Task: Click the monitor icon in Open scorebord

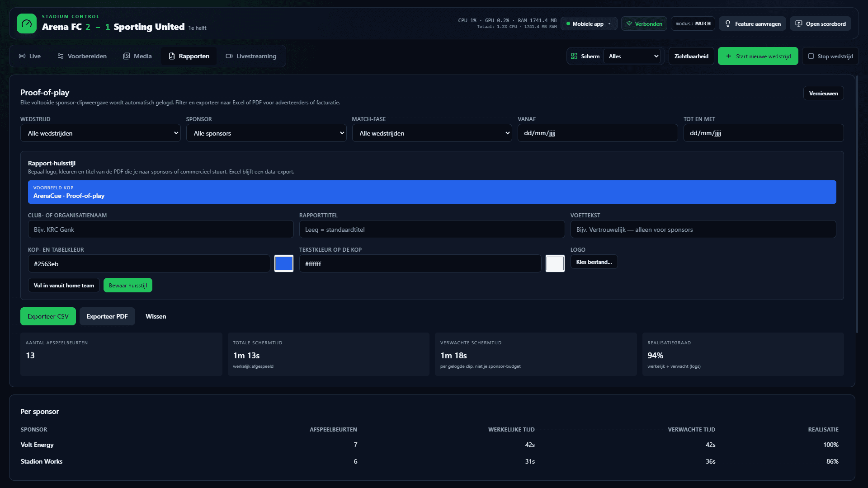Action: coord(799,23)
